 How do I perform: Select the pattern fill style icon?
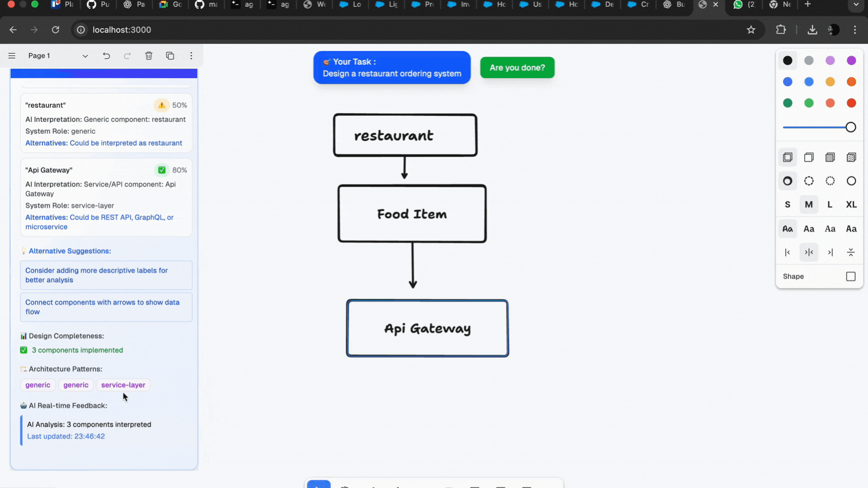tap(851, 157)
